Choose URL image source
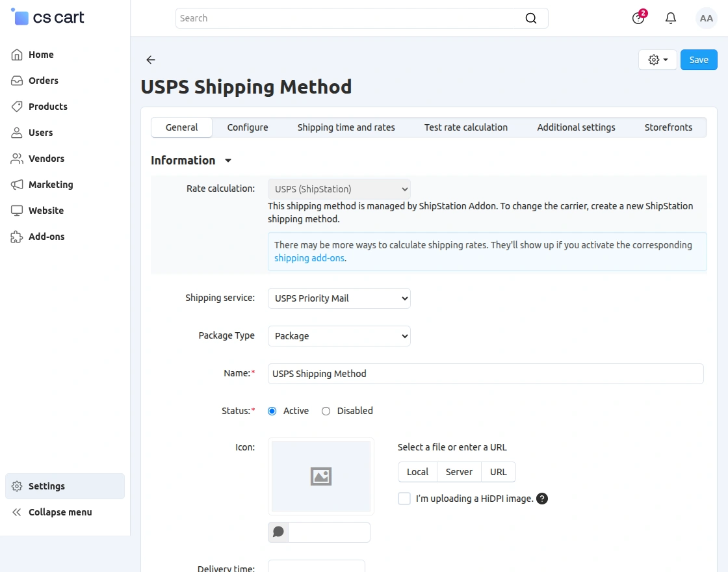Image resolution: width=728 pixels, height=572 pixels. [x=498, y=472]
